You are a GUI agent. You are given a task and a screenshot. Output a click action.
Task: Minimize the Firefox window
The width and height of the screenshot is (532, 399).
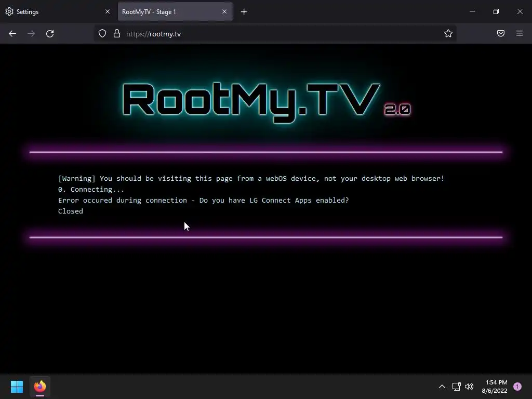pos(472,11)
